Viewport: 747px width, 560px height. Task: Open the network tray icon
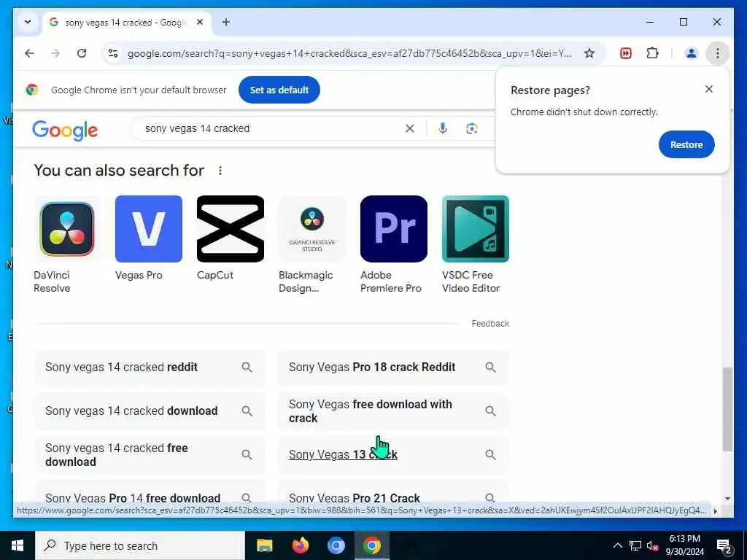(635, 545)
